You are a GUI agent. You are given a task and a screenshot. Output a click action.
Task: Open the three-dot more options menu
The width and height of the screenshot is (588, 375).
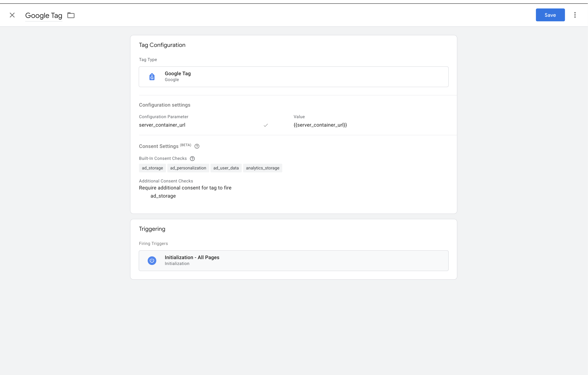(x=575, y=15)
